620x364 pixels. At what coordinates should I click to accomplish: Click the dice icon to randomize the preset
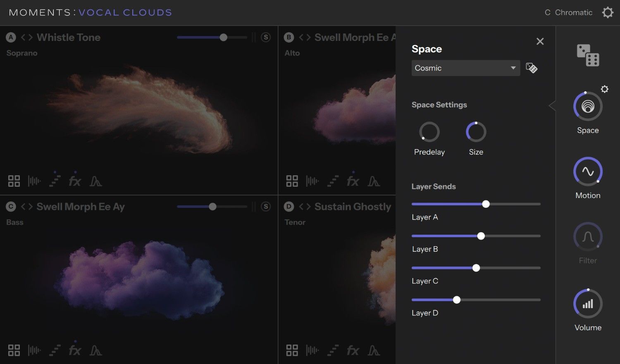click(x=587, y=54)
